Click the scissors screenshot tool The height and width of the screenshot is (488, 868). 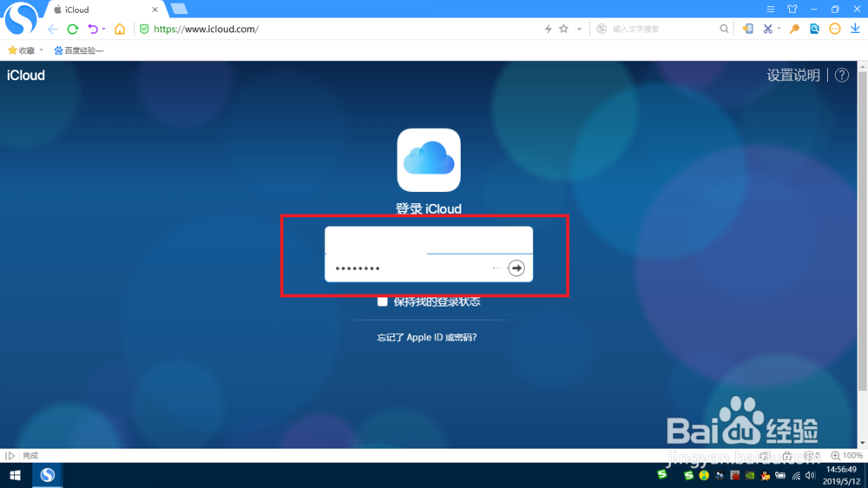tap(767, 29)
